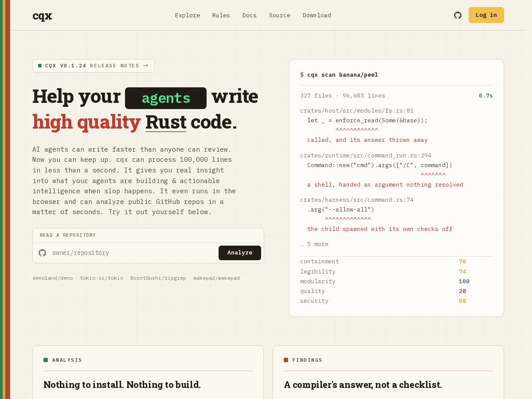Open the Download nav link

[317, 15]
